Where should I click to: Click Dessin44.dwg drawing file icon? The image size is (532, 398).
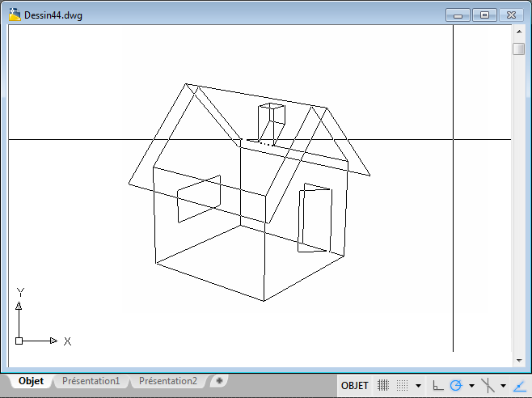[15, 15]
